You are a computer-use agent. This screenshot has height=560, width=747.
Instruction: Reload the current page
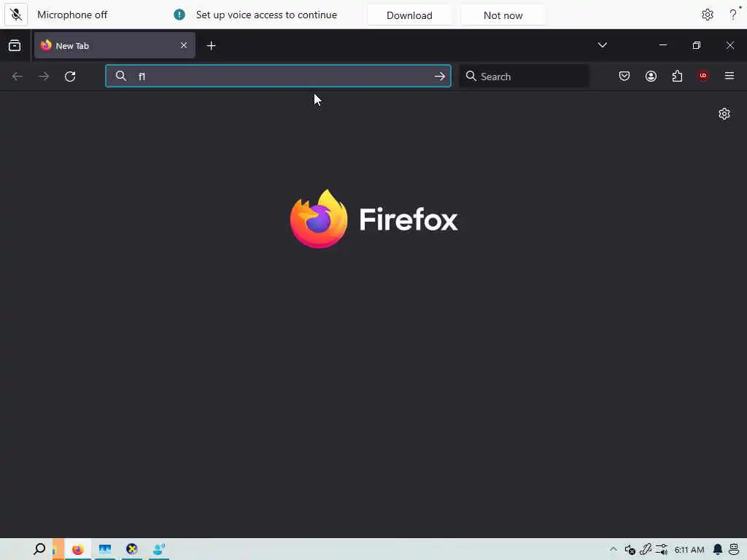tap(70, 76)
